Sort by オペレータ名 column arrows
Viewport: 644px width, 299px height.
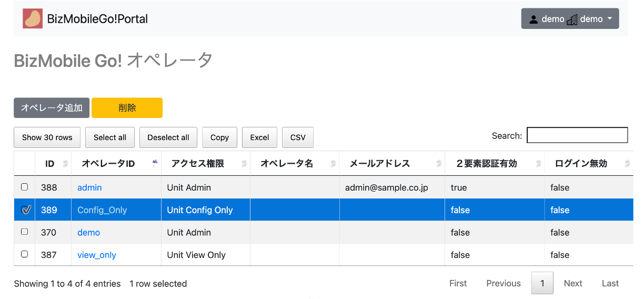pyautogui.click(x=334, y=164)
